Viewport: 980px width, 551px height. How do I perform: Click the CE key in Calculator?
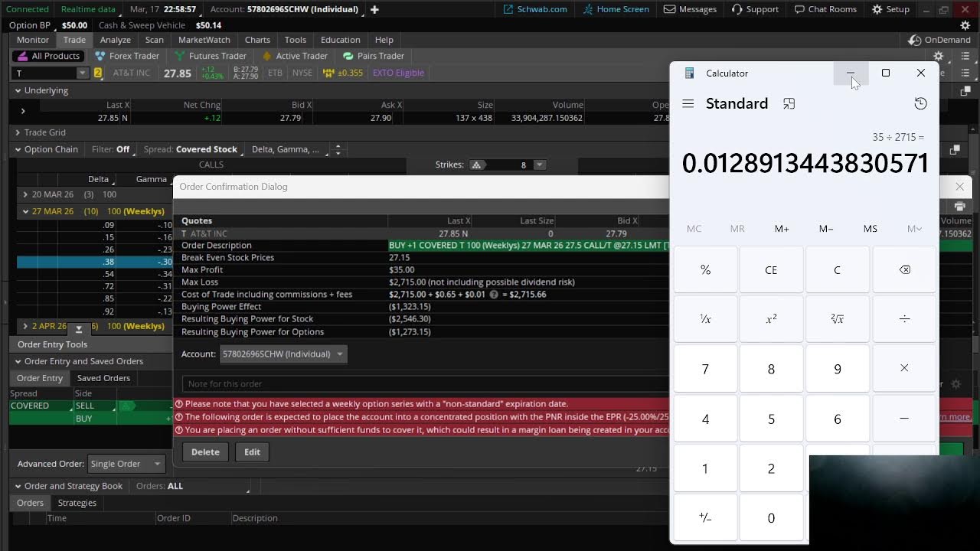pos(771,269)
